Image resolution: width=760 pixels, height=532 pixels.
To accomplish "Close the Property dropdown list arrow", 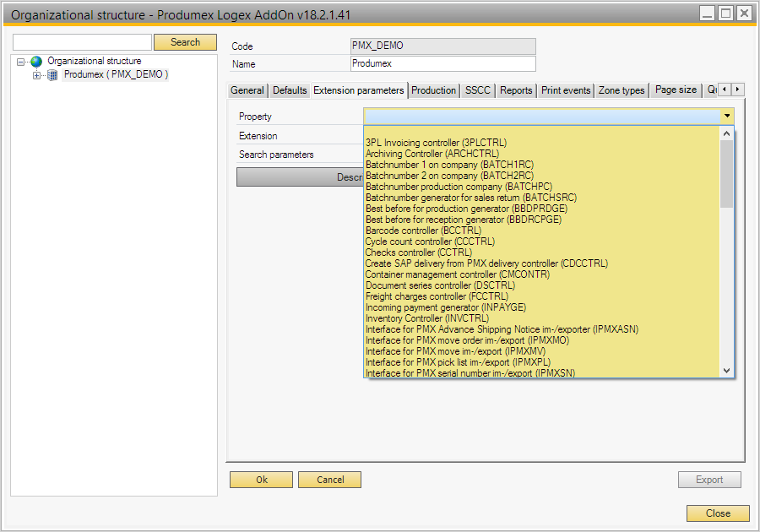I will (x=726, y=117).
